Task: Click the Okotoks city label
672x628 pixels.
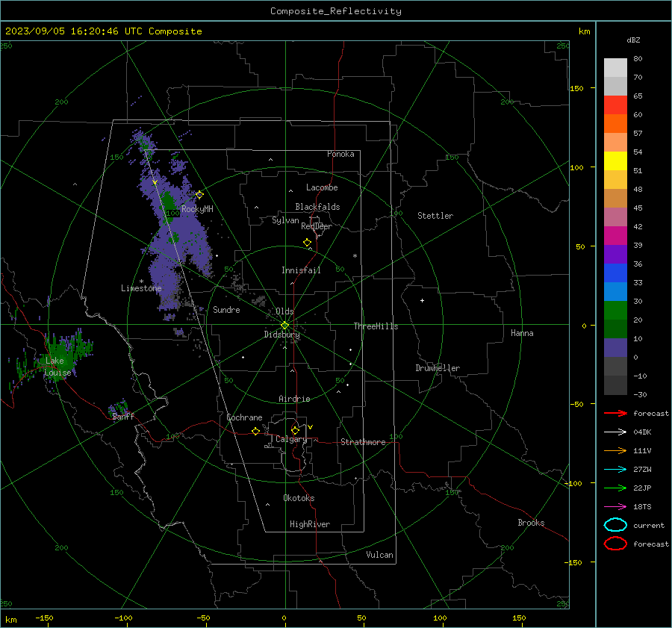Action: tap(299, 498)
